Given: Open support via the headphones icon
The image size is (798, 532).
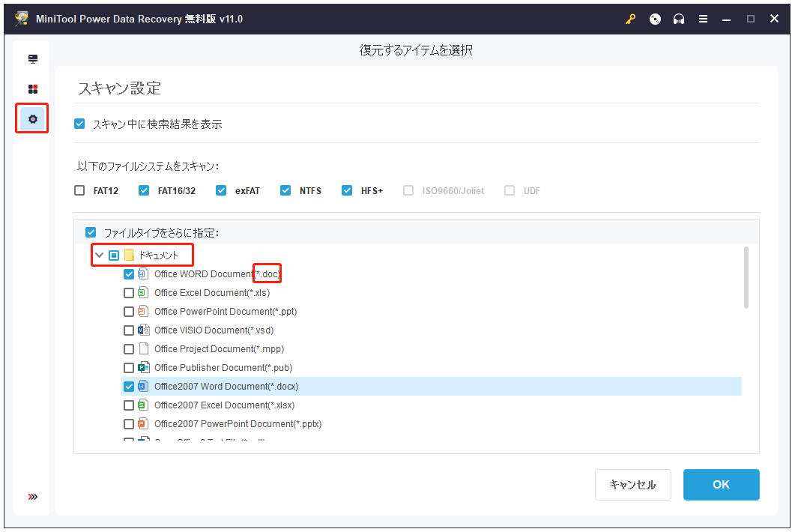Looking at the screenshot, I should (679, 19).
